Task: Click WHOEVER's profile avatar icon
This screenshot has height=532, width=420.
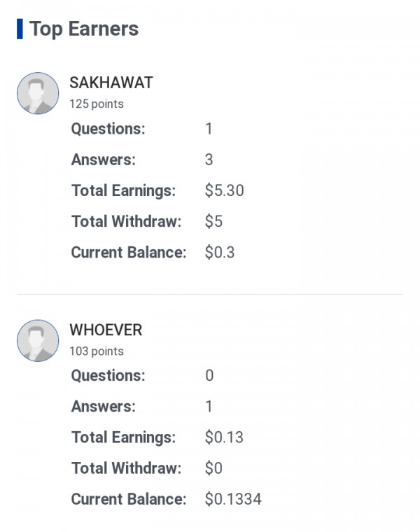Action: pos(38,341)
